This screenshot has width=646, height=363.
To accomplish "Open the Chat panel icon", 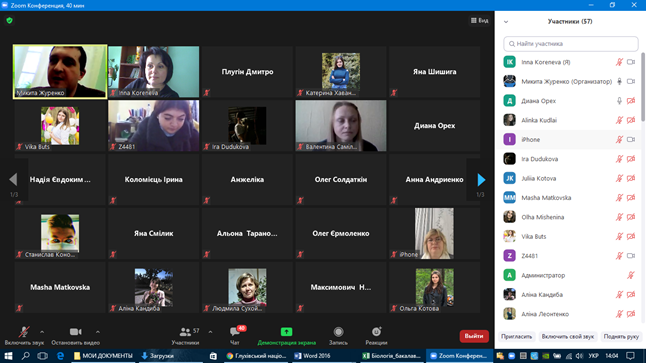I will [x=235, y=332].
